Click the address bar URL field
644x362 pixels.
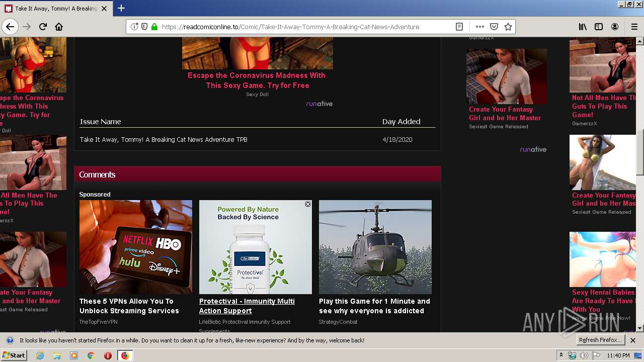point(290,27)
